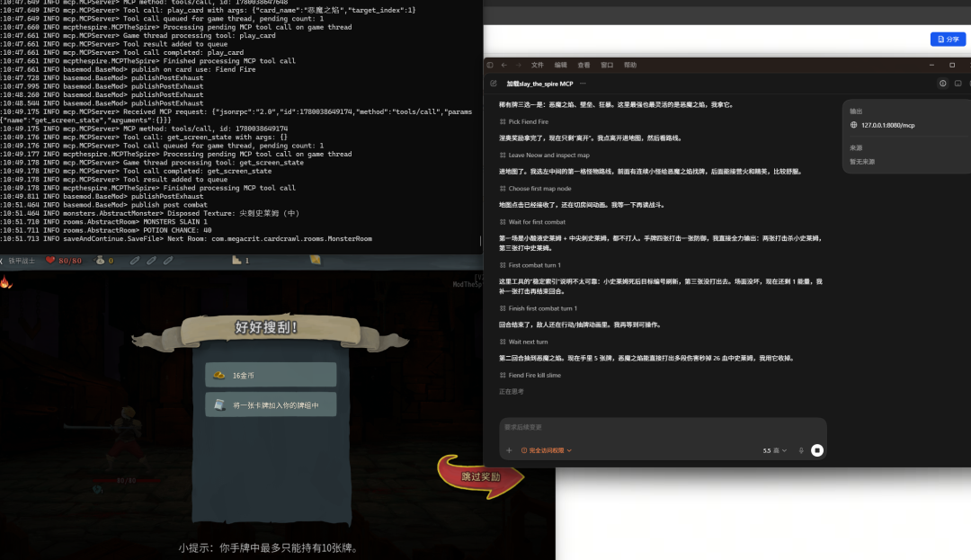Open the 窗口 menu
This screenshot has width=971, height=560.
tap(607, 65)
